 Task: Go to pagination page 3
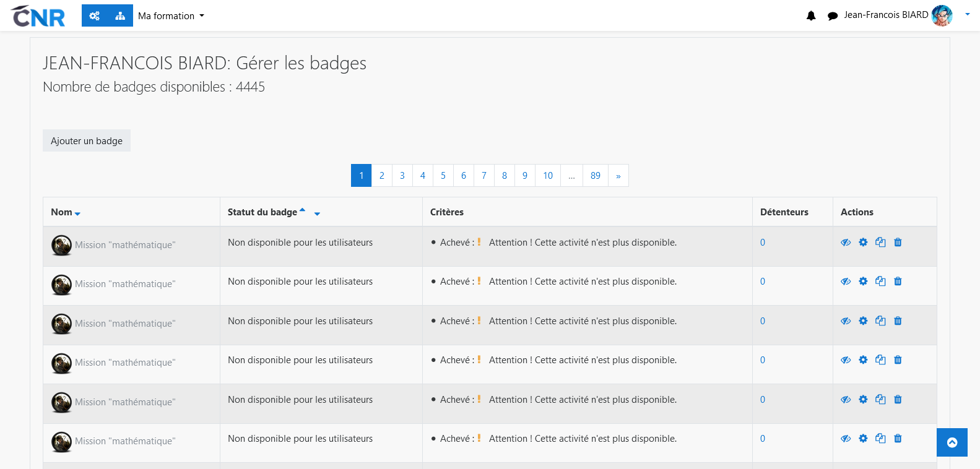click(402, 176)
